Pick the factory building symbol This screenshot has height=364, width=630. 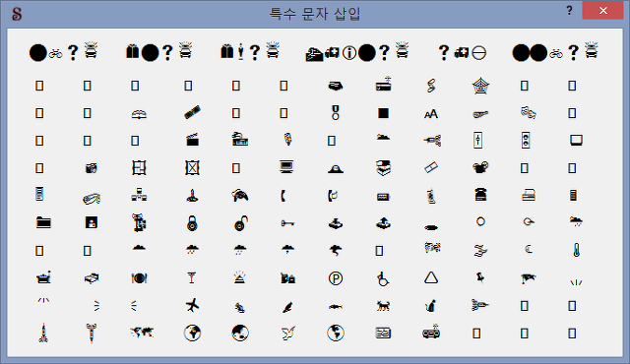pos(240,139)
